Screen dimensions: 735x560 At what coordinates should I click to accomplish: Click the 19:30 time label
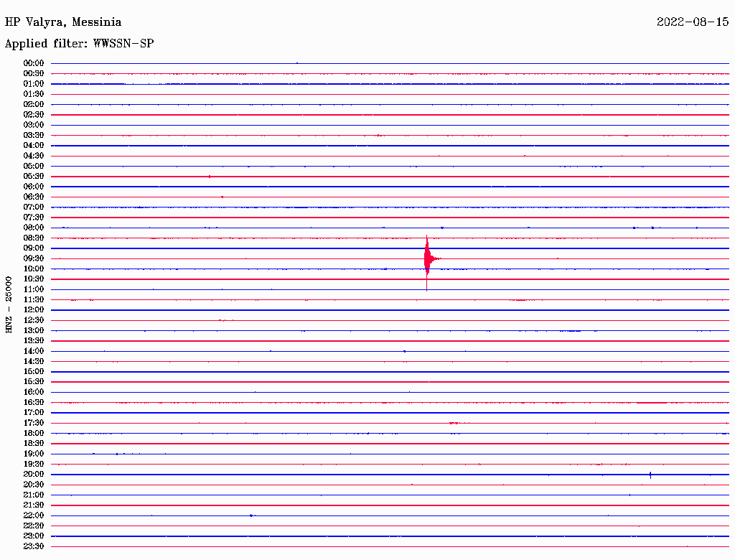click(x=33, y=465)
